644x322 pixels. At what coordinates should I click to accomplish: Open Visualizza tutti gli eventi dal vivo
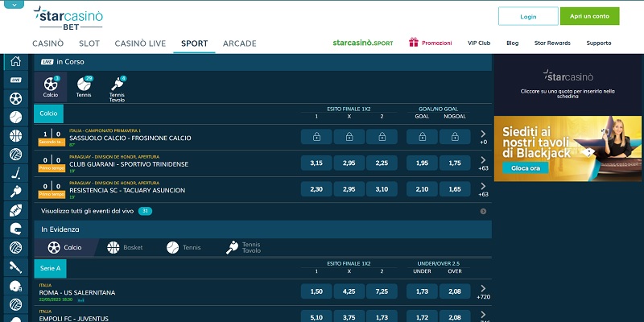pos(89,211)
